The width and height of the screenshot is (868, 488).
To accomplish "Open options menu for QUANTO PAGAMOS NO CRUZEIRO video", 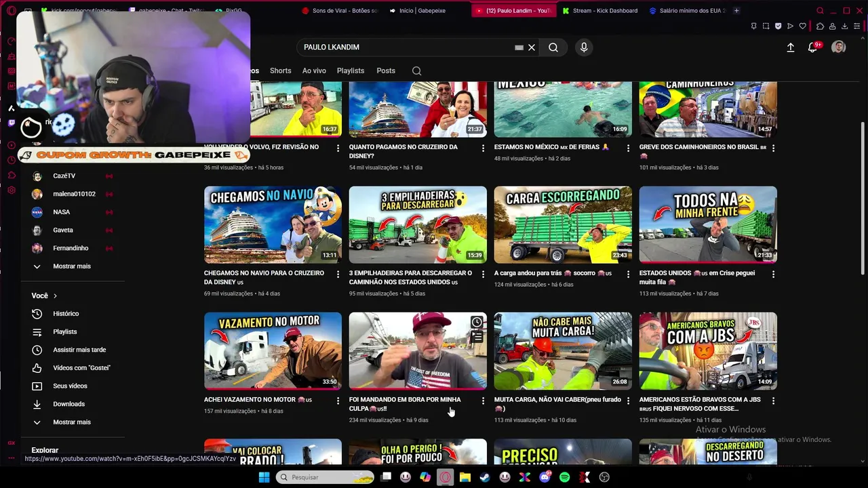I will click(x=483, y=148).
